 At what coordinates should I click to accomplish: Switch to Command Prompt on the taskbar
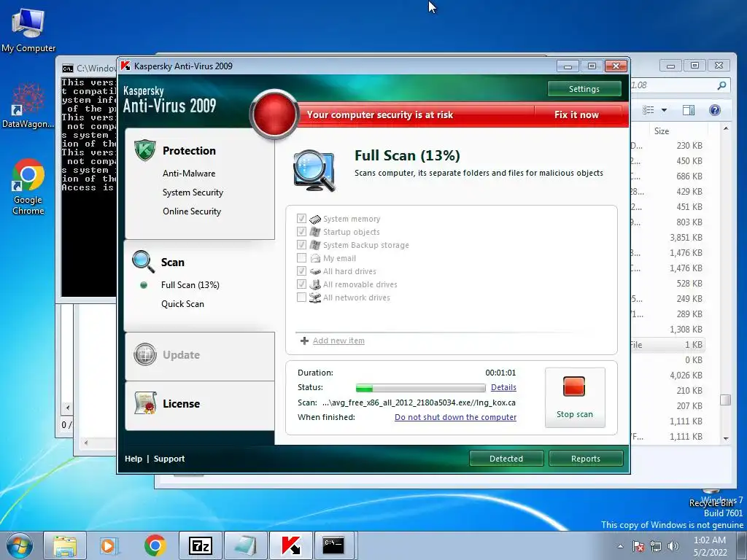333,545
